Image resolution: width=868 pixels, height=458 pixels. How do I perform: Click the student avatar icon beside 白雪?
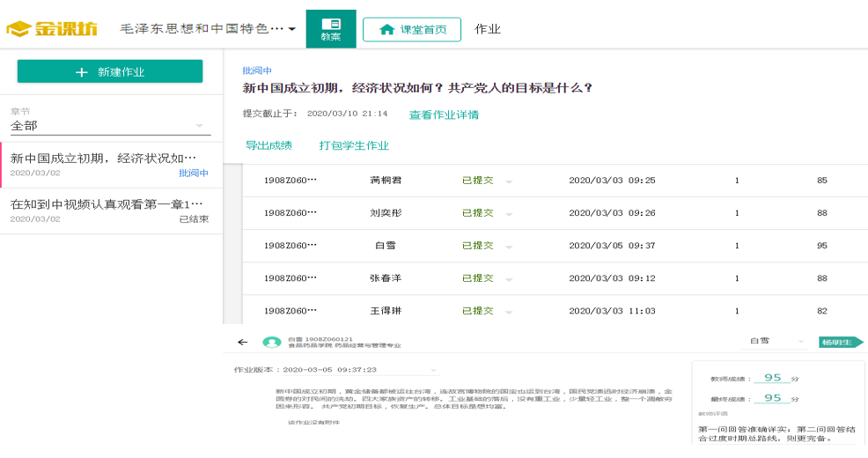(x=272, y=342)
